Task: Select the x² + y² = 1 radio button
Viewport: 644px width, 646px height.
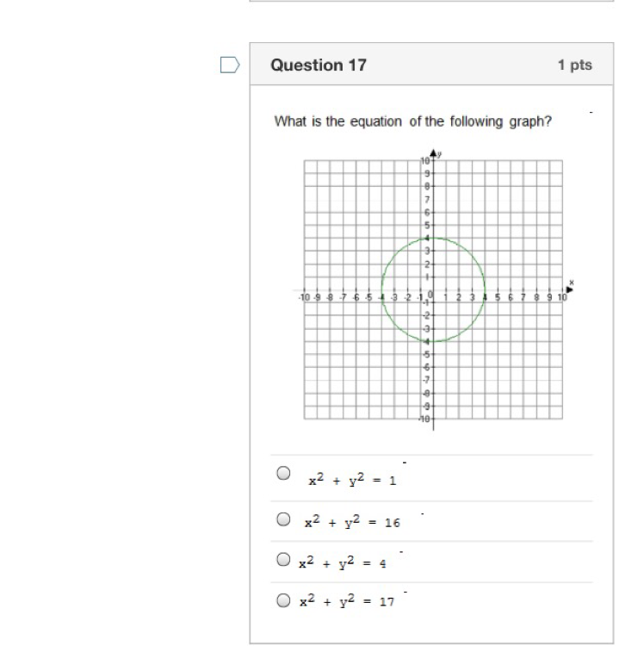Action: pos(283,473)
